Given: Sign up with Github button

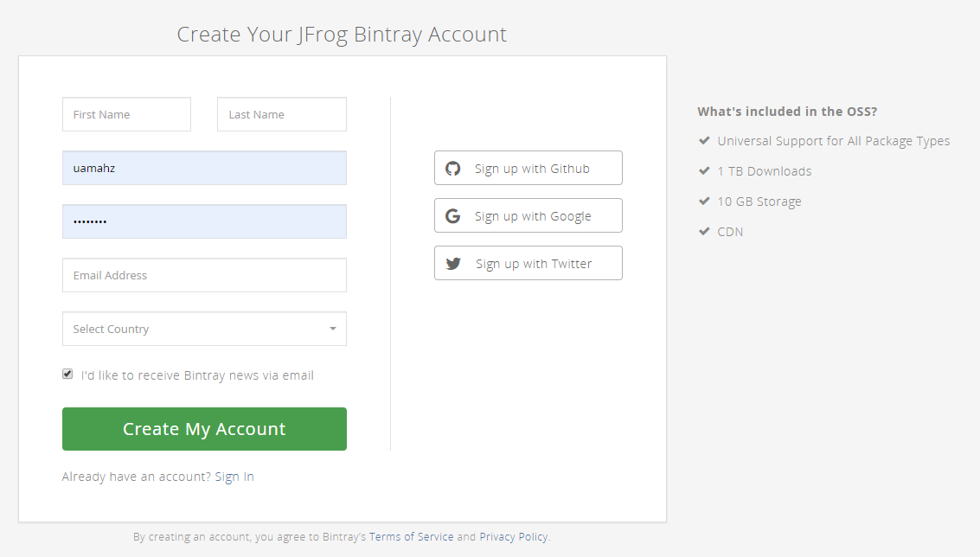Looking at the screenshot, I should point(528,169).
